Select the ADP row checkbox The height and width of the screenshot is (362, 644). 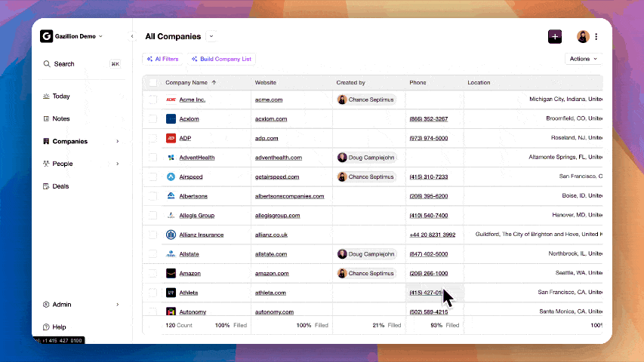(153, 138)
